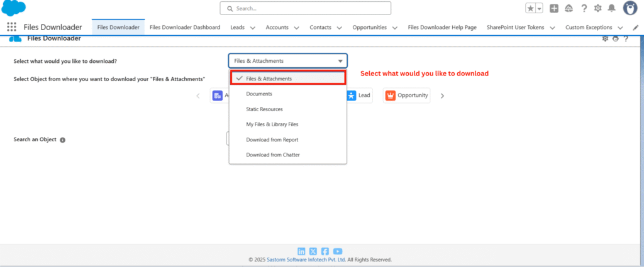Open the Facebook footer icon
This screenshot has height=267, width=644.
325,251
